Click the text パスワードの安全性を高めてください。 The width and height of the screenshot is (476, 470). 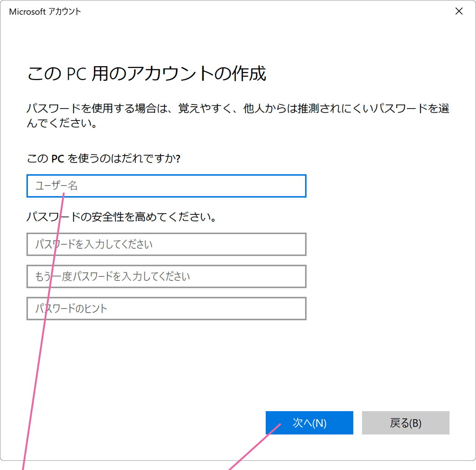121,217
